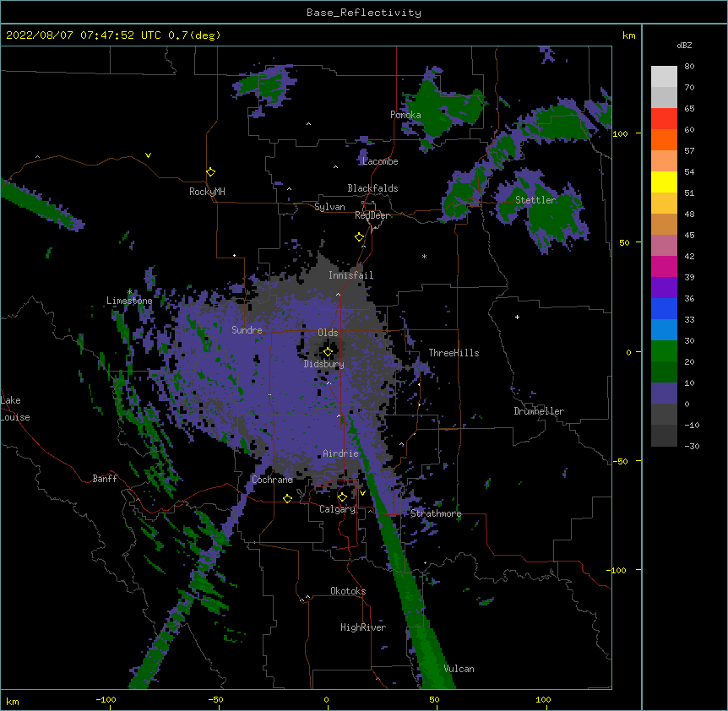Screen dimensions: 728x711
Task: Select the yellow diamond marker above Calgary label
Action: point(342,497)
